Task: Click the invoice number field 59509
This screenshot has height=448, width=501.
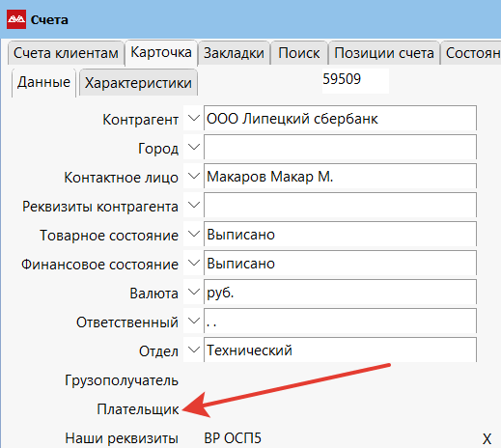Action: tap(355, 80)
